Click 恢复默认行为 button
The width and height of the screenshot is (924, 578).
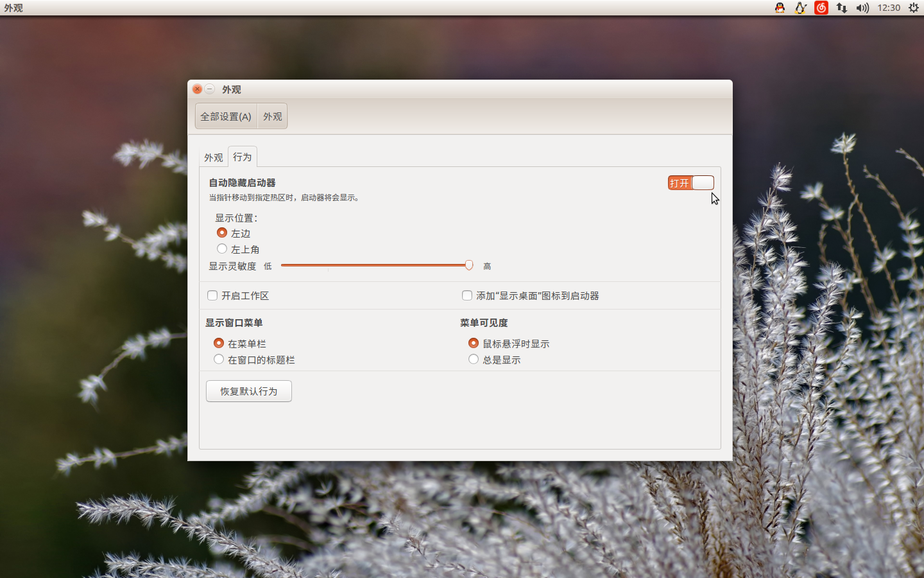(249, 391)
